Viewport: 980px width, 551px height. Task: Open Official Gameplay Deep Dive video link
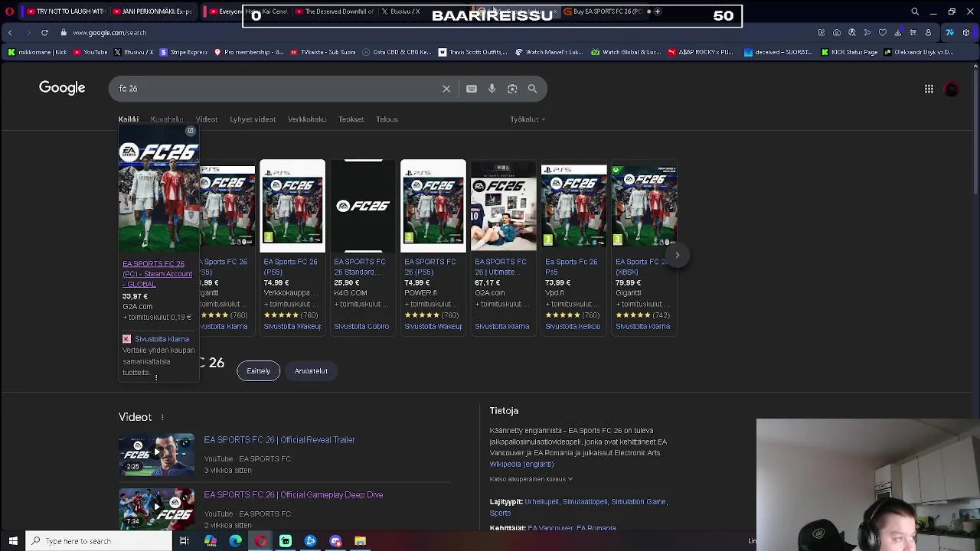click(x=293, y=495)
